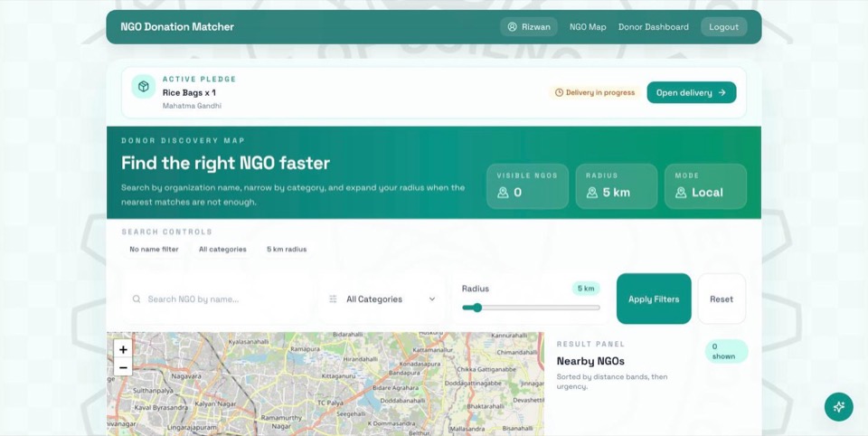868x436 pixels.
Task: Click the TC Palya label on map
Action: pos(330,403)
